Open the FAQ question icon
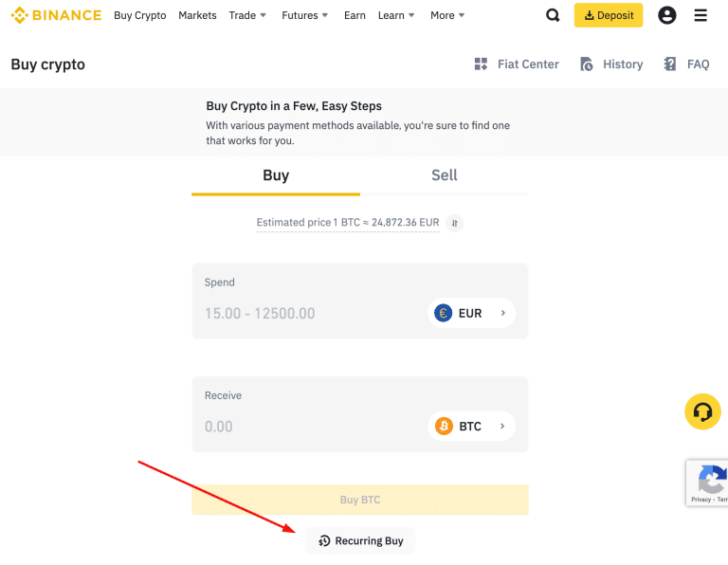 pos(669,64)
